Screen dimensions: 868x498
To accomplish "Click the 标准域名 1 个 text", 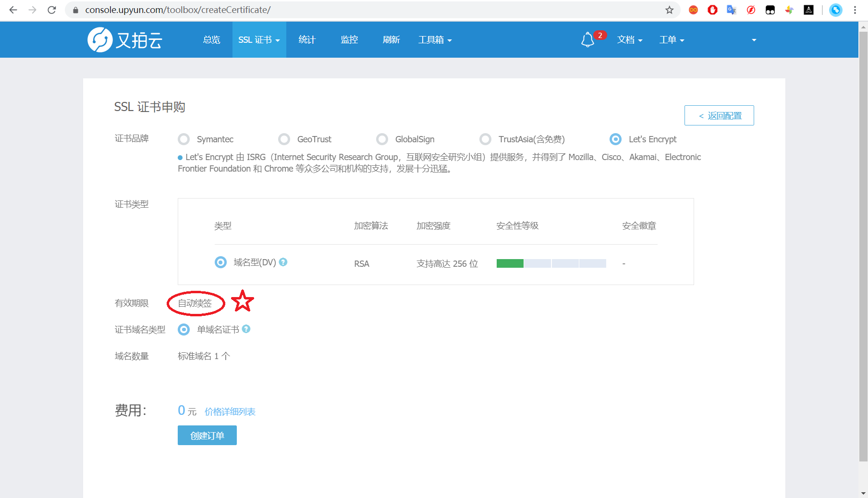I will click(204, 356).
